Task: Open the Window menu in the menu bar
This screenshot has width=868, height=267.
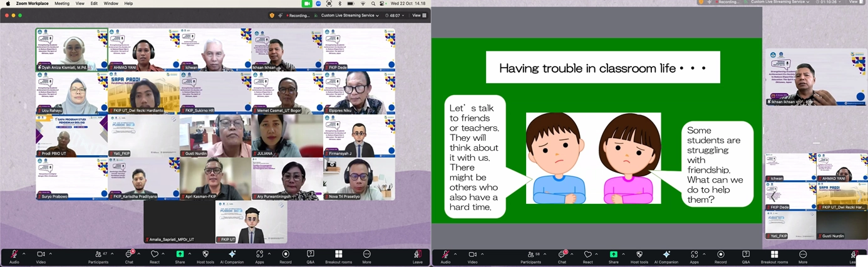Action: 111,4
